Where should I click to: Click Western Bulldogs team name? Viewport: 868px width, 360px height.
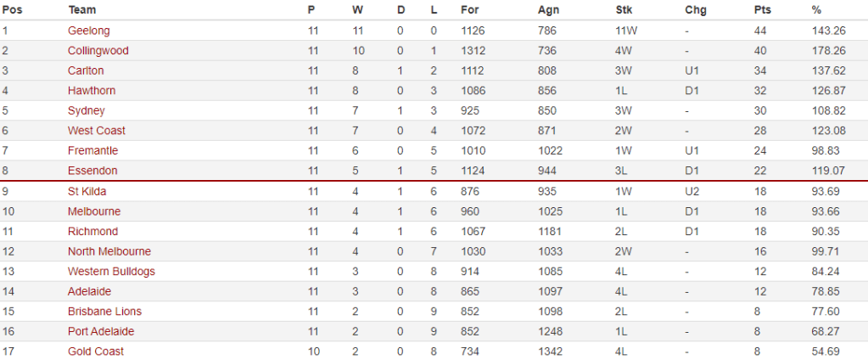coord(111,272)
